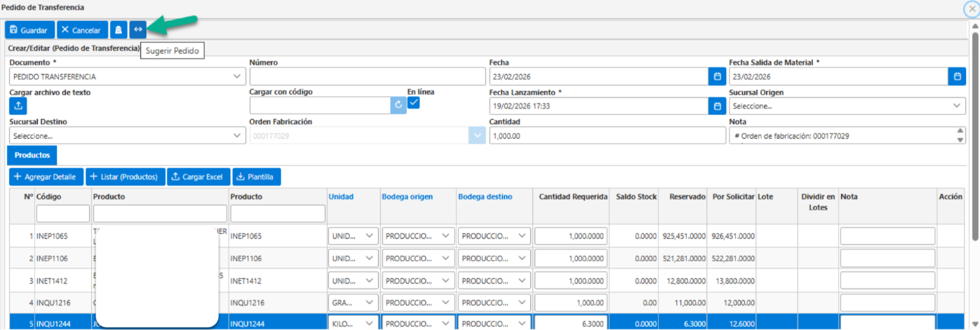Screen dimensions: 980x330
Task: Toggle the En línea checkbox
Action: [x=414, y=103]
